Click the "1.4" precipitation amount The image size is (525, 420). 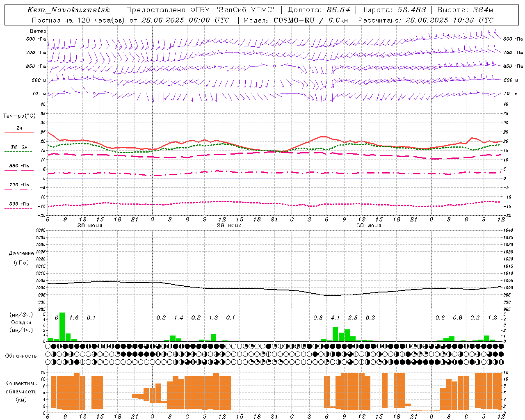pos(178,318)
